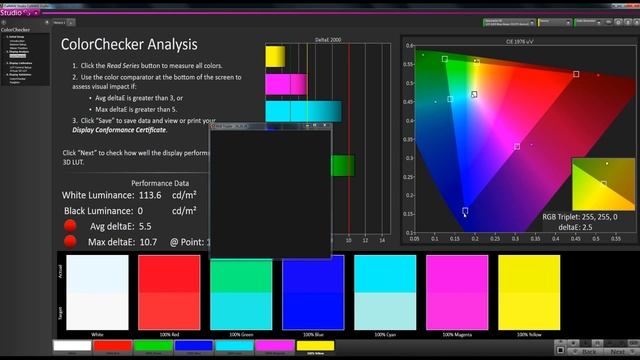Select the History 1 tab
This screenshot has width=640, height=360.
pos(59,22)
